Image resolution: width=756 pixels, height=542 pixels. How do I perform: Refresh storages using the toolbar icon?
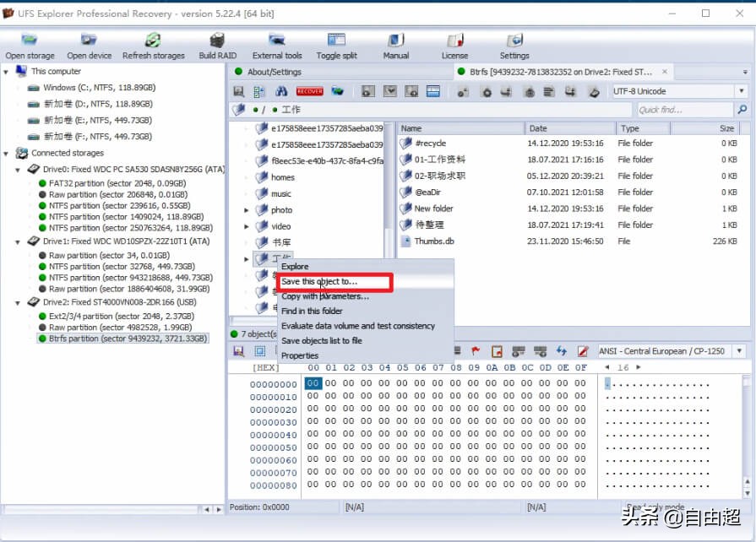tap(154, 40)
